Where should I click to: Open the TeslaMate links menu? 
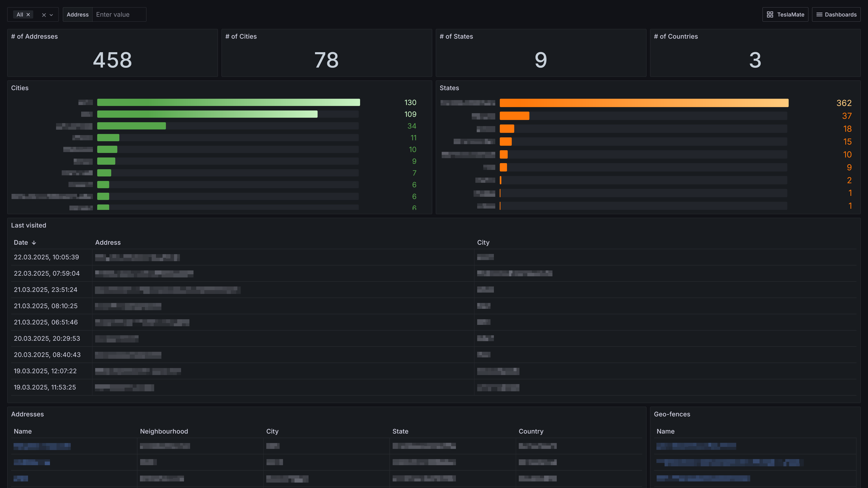tap(785, 14)
